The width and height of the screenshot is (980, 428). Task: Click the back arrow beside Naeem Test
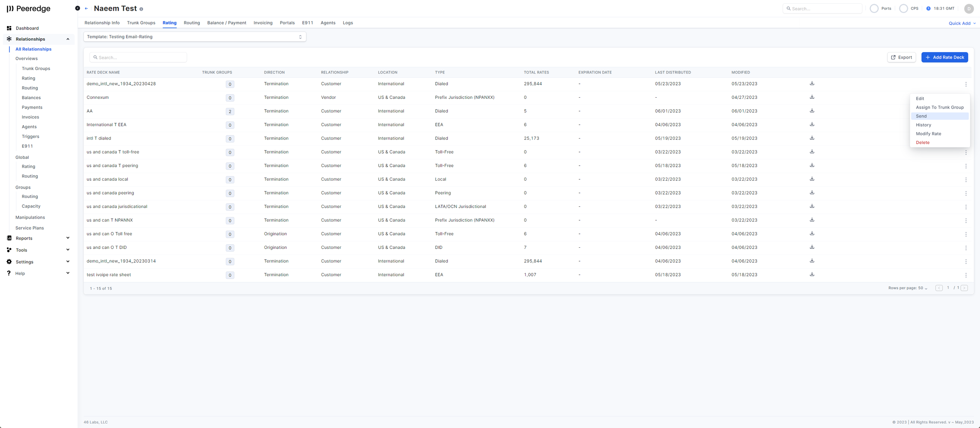point(87,8)
